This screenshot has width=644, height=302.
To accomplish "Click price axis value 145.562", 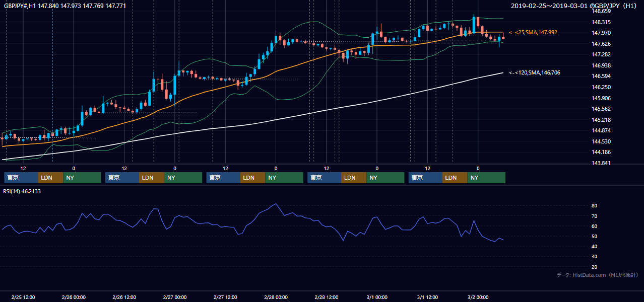I will (602, 109).
